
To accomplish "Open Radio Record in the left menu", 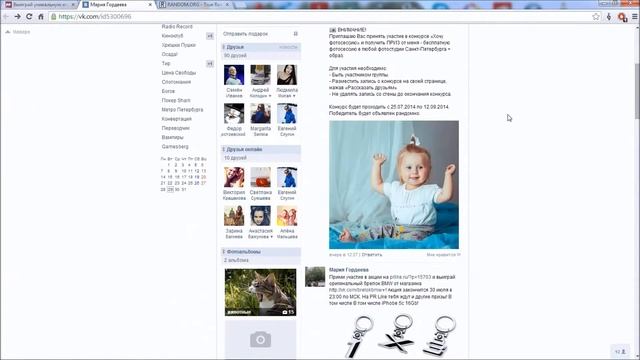I will [177, 27].
